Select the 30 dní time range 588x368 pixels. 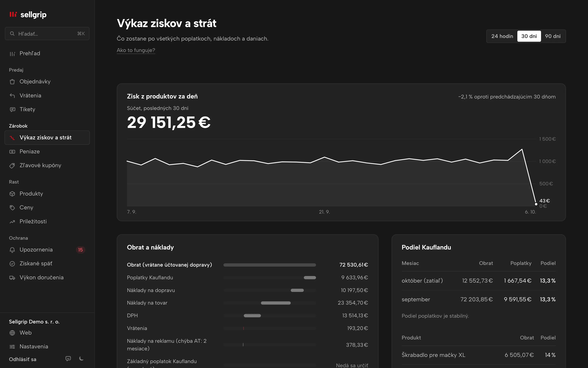[529, 36]
